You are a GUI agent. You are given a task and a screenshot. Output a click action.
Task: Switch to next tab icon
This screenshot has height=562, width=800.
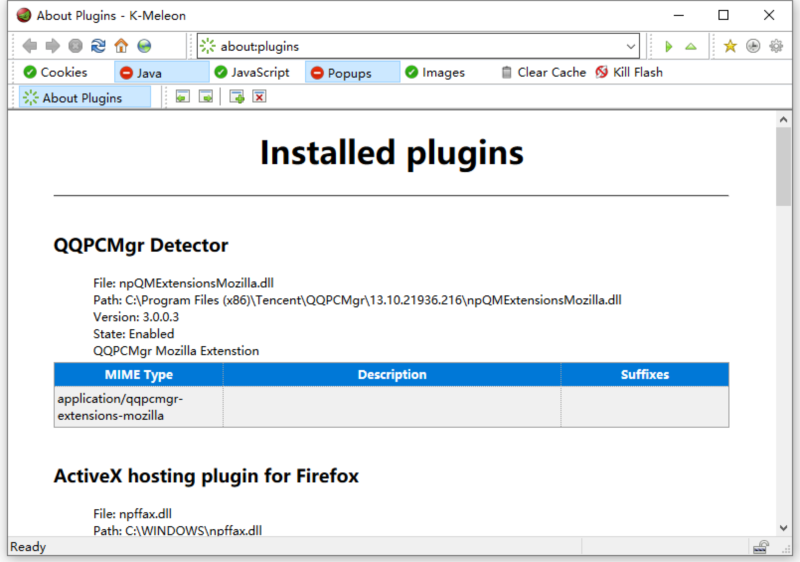[206, 96]
